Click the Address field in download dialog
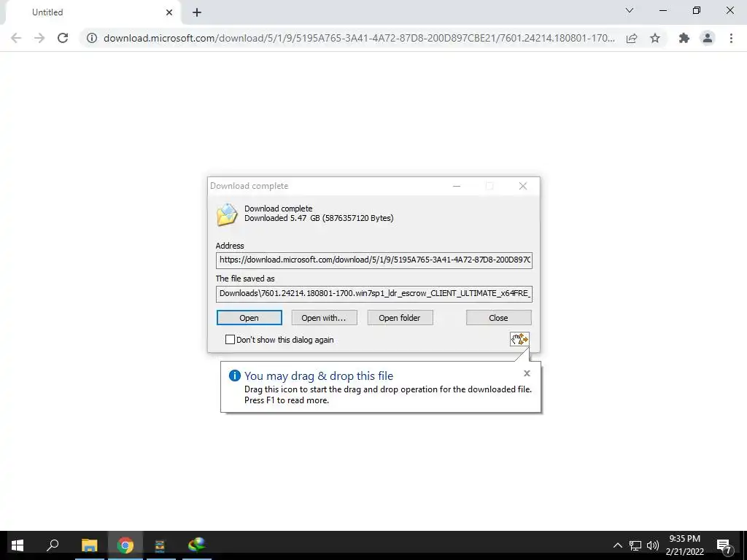Screen dimensions: 747x560 [374, 260]
